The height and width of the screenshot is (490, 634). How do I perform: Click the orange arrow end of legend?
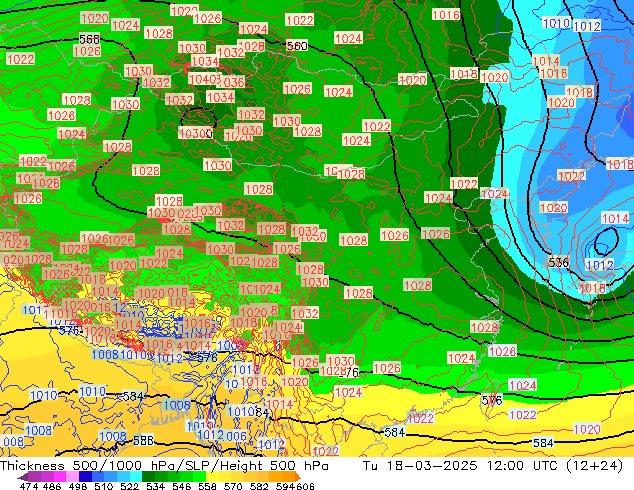[298, 477]
